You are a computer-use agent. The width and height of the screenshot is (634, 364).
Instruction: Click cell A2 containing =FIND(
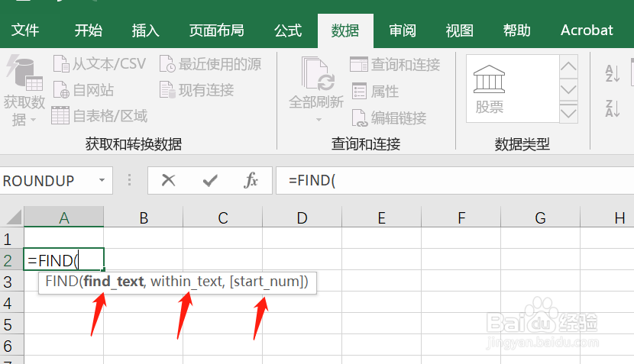64,259
